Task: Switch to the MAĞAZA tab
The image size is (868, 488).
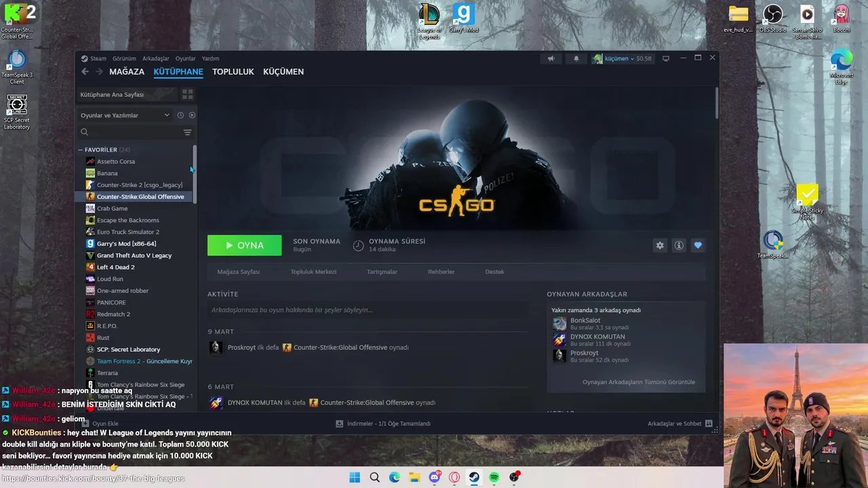Action: (x=127, y=72)
